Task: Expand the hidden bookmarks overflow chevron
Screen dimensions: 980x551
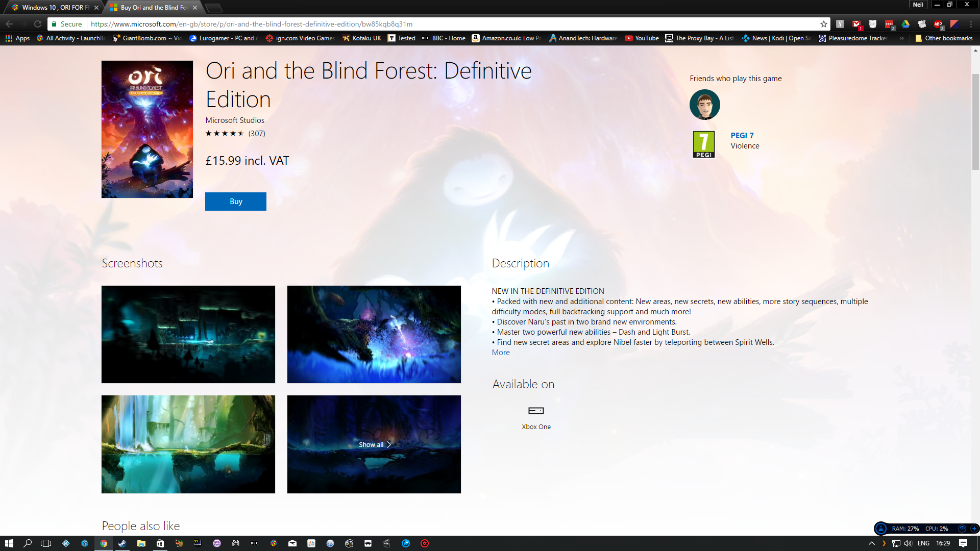Action: pyautogui.click(x=902, y=38)
